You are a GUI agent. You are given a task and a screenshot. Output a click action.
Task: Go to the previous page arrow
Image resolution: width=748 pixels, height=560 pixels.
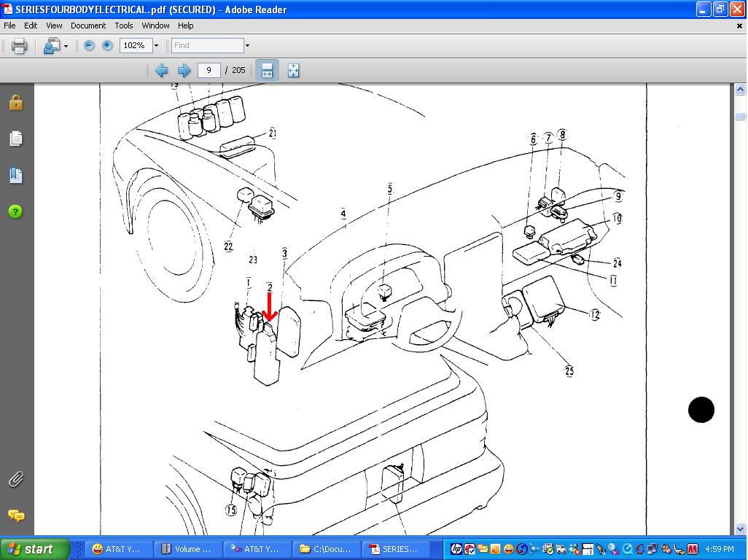(161, 71)
